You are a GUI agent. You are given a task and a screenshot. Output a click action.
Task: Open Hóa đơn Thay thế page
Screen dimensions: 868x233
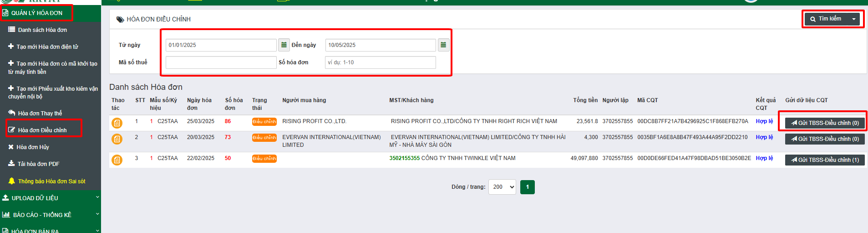(x=40, y=114)
